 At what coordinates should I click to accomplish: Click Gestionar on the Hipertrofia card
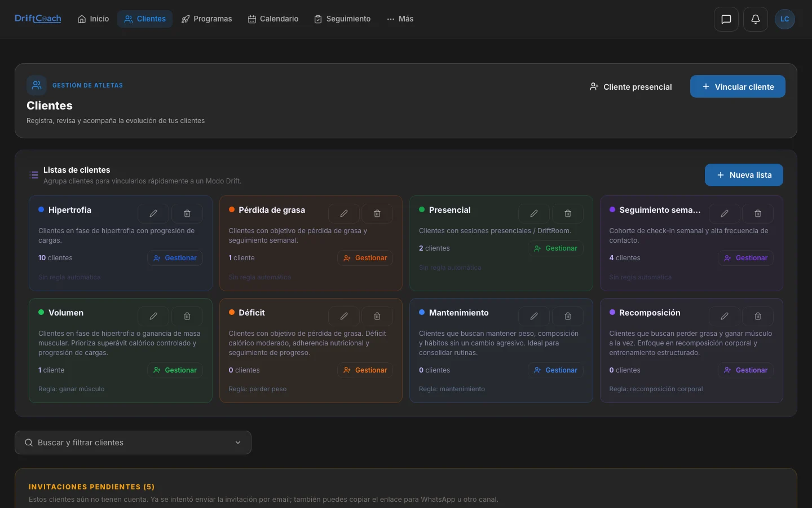[175, 258]
